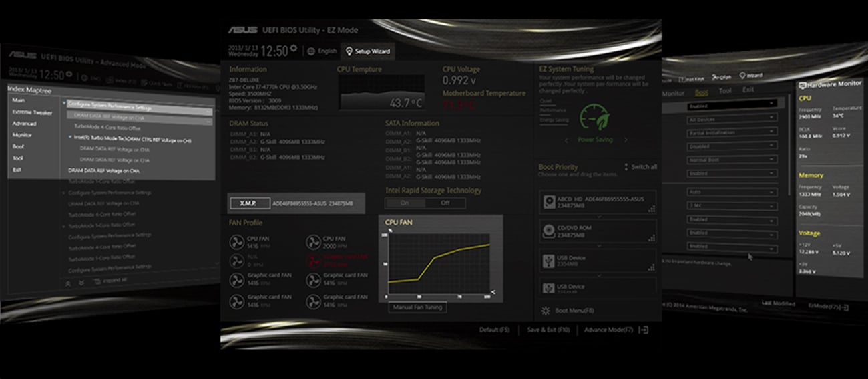Select the Quiet tuning mode
Viewport: 868px width, 379px height.
click(546, 101)
